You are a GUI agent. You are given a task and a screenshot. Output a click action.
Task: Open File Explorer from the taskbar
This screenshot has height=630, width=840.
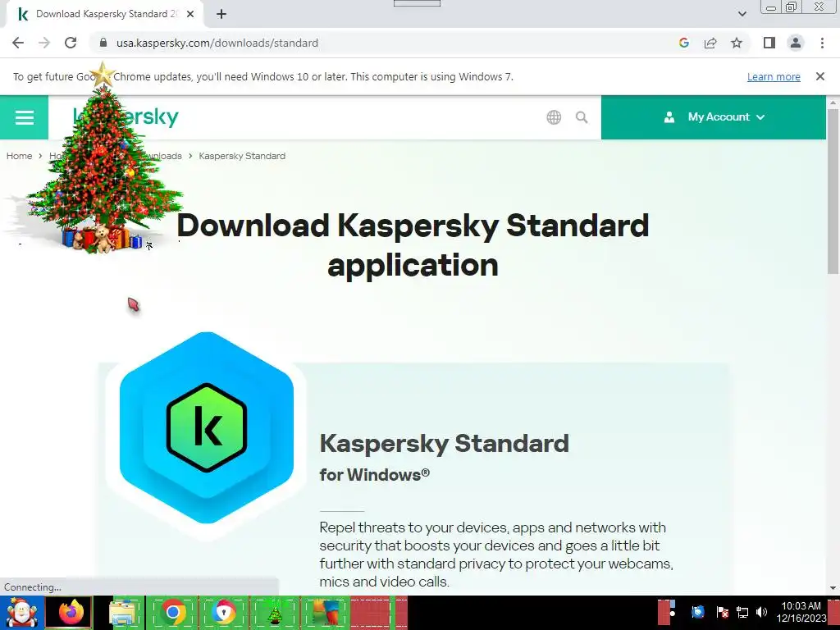coord(123,612)
